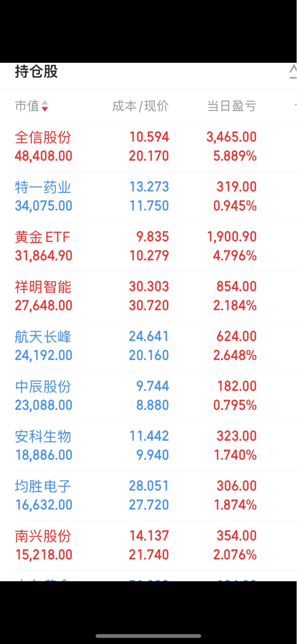Viewport: 297px width, 644px height.
Task: Tap the 均胜电子 stock name
Action: 43,487
